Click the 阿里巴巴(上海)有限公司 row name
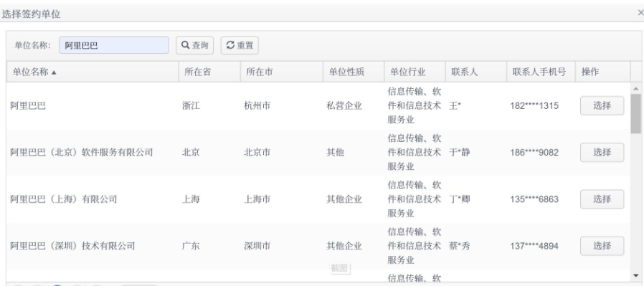 63,199
